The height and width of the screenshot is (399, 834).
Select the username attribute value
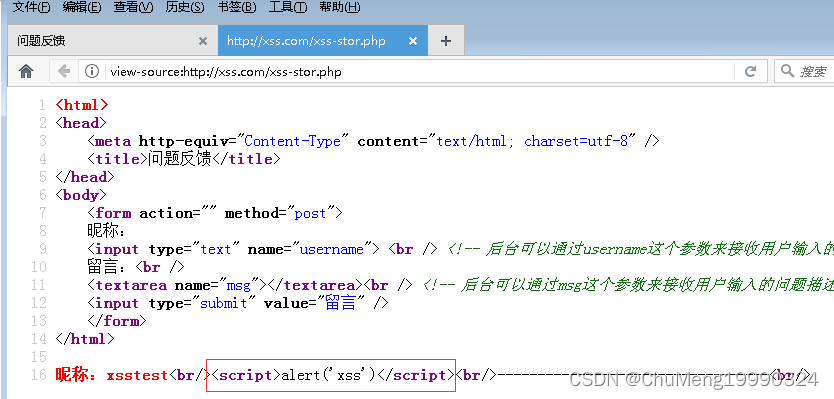(x=331, y=249)
